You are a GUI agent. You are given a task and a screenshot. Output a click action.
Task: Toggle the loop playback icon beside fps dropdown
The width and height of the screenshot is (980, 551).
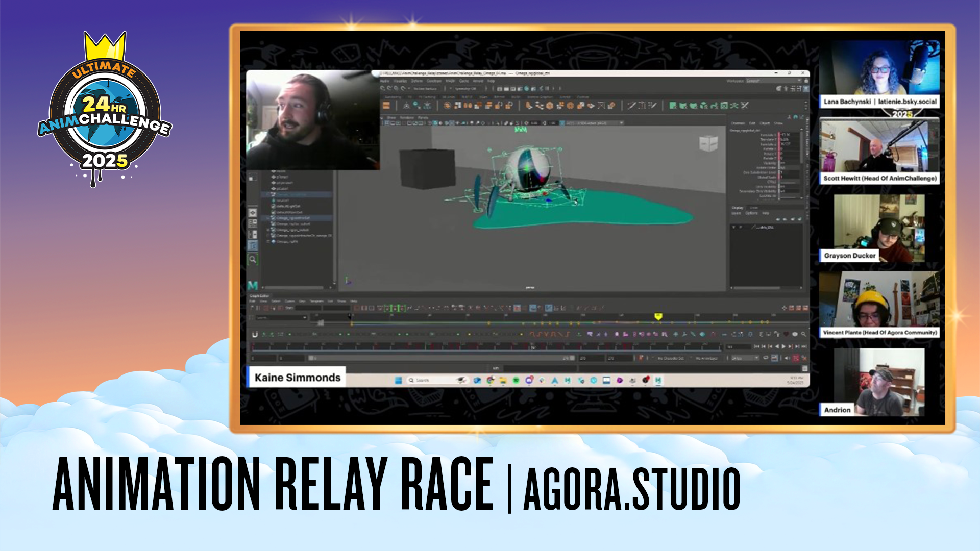coord(765,358)
